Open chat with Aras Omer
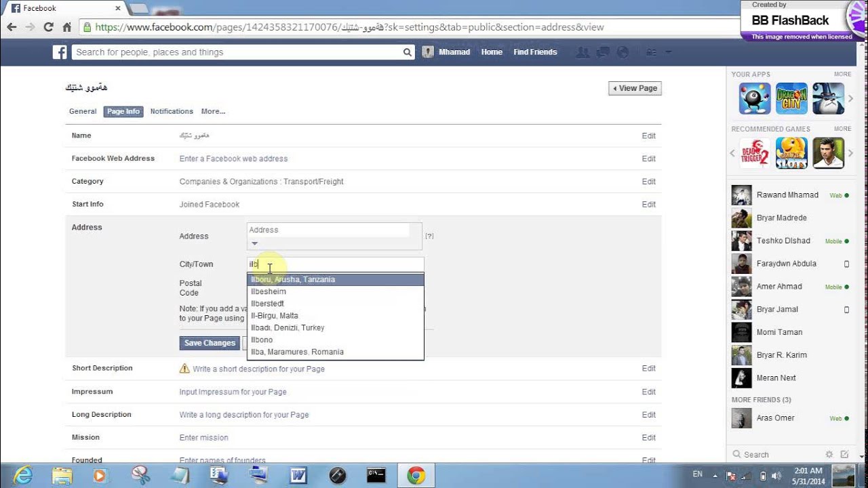 (x=790, y=418)
